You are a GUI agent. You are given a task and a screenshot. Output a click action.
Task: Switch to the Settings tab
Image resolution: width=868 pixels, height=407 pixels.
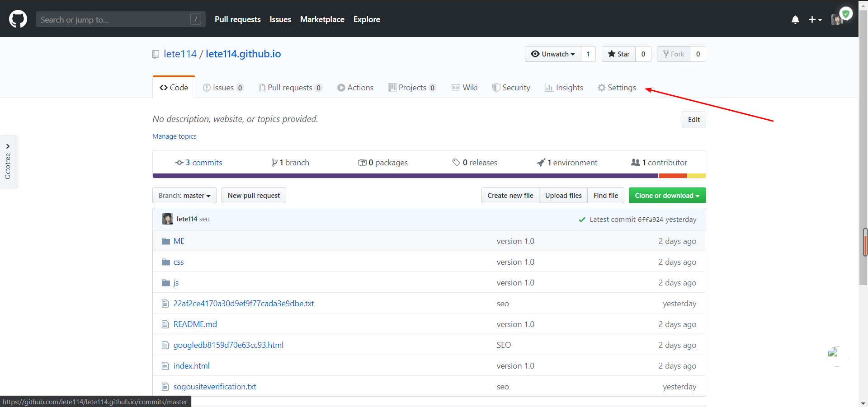point(617,88)
